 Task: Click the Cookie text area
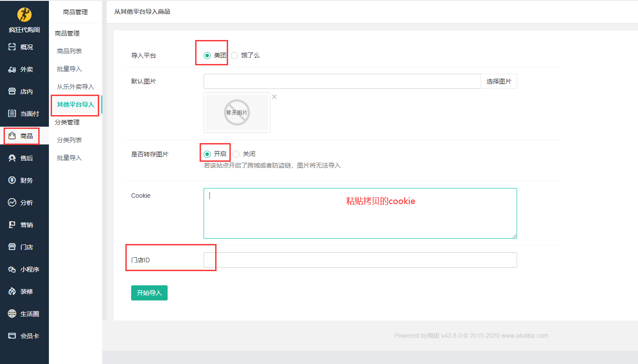point(360,213)
